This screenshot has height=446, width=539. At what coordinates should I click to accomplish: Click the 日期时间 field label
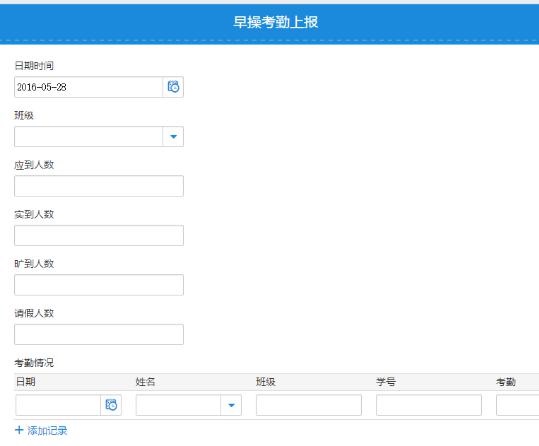click(x=34, y=65)
